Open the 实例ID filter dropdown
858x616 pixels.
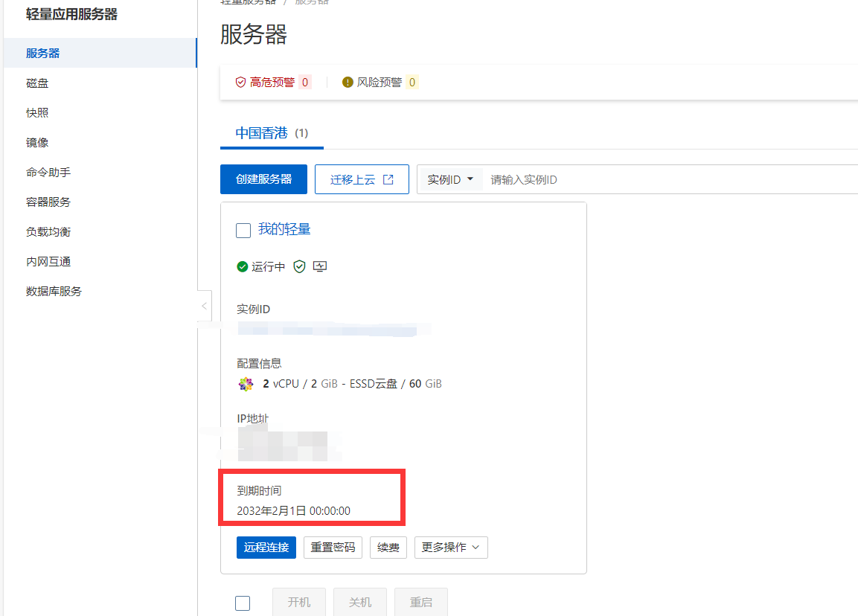click(450, 179)
